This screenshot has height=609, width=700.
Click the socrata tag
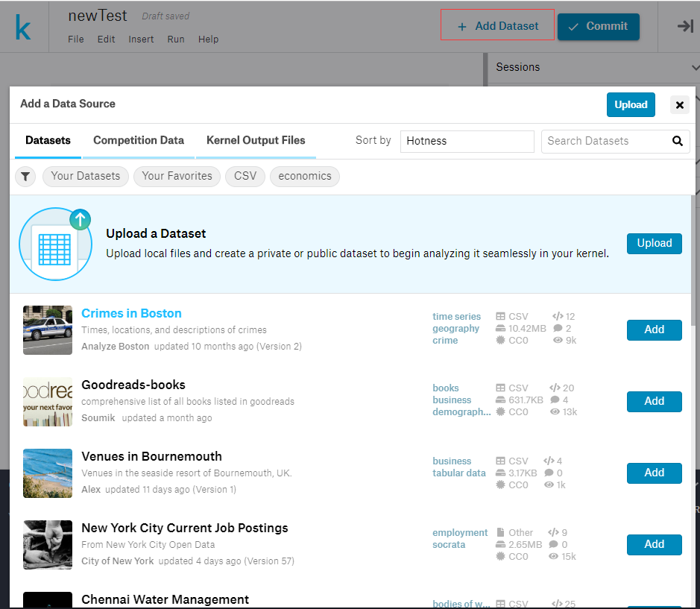(449, 545)
